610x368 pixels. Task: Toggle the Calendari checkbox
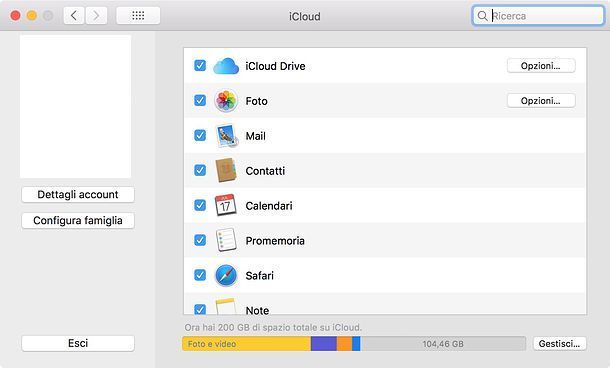[200, 205]
